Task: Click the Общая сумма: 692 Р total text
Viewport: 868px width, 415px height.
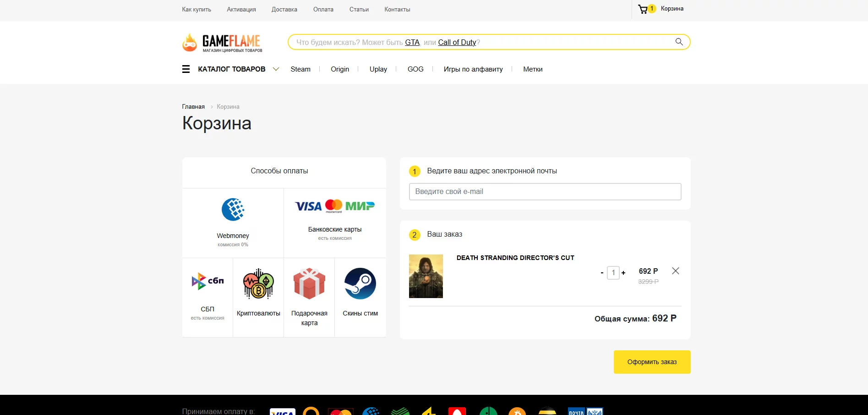Action: pos(635,319)
